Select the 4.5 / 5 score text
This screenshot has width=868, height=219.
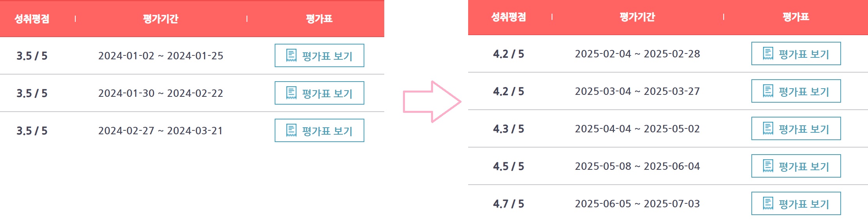click(x=509, y=166)
